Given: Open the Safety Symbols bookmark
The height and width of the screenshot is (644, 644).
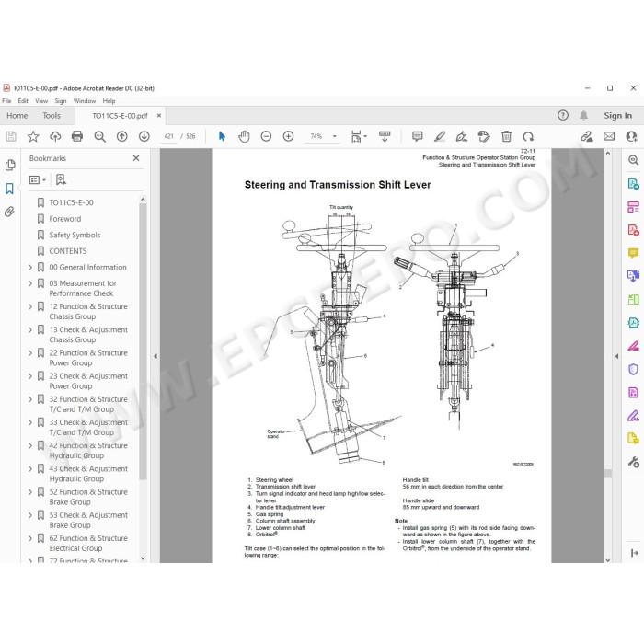Looking at the screenshot, I should pos(75,235).
